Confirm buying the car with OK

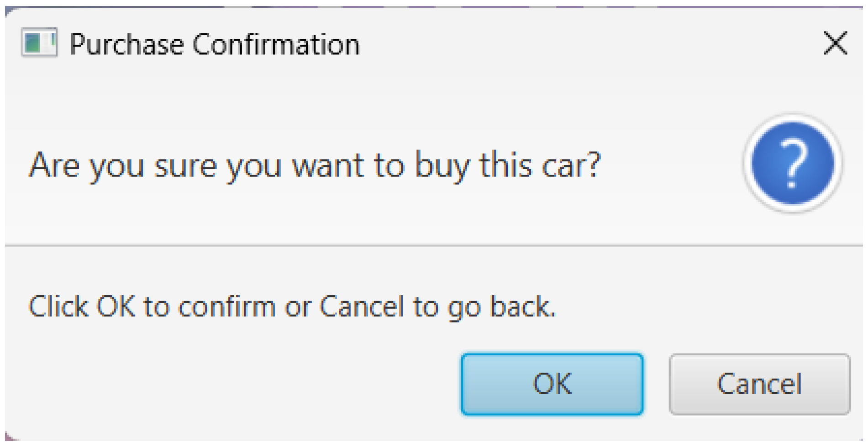(552, 384)
